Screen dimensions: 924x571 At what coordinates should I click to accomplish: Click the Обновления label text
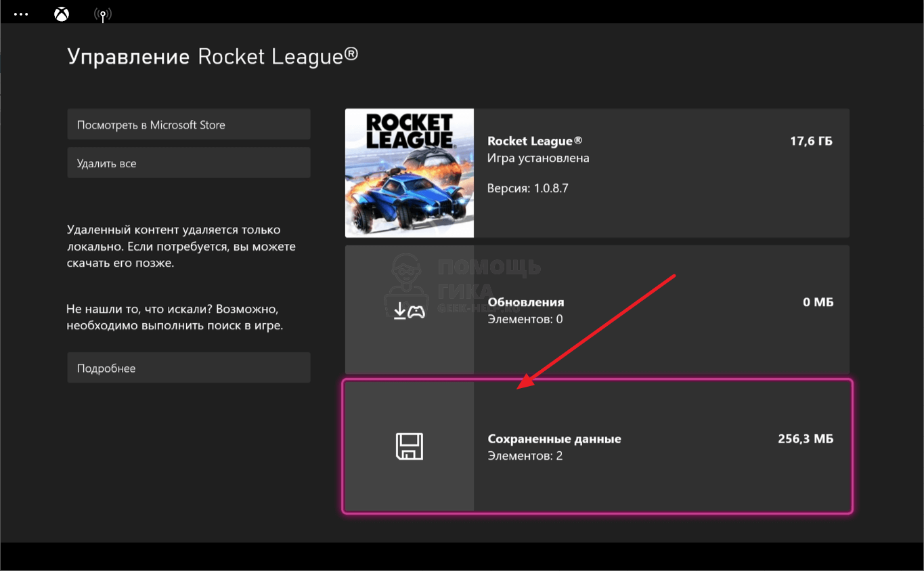526,302
